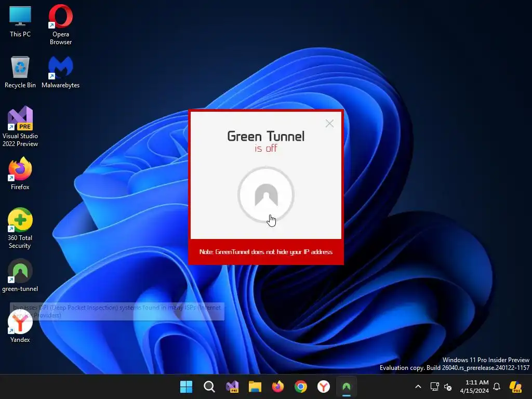Click the Green Tunnel taskbar icon
Image resolution: width=532 pixels, height=399 pixels.
[347, 387]
